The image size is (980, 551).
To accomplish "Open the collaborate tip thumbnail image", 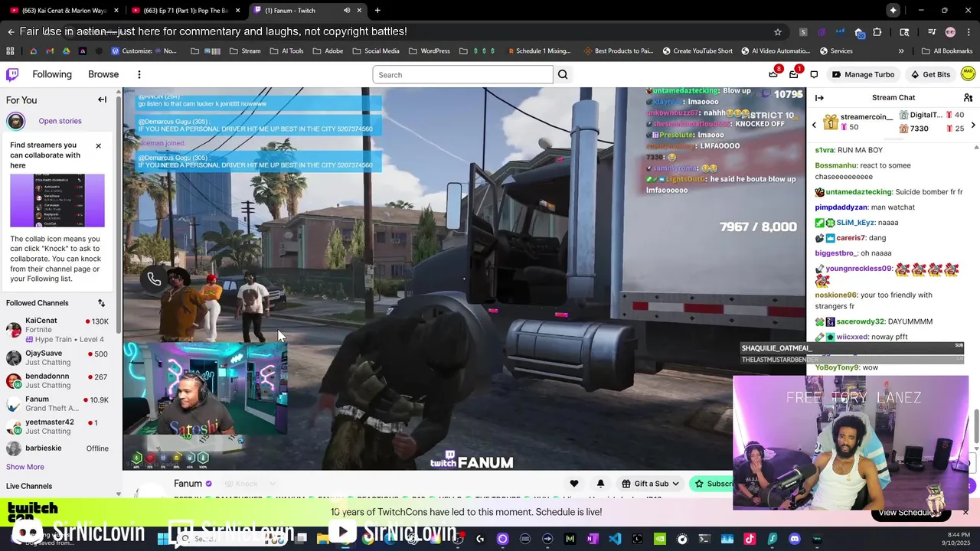I will point(57,201).
